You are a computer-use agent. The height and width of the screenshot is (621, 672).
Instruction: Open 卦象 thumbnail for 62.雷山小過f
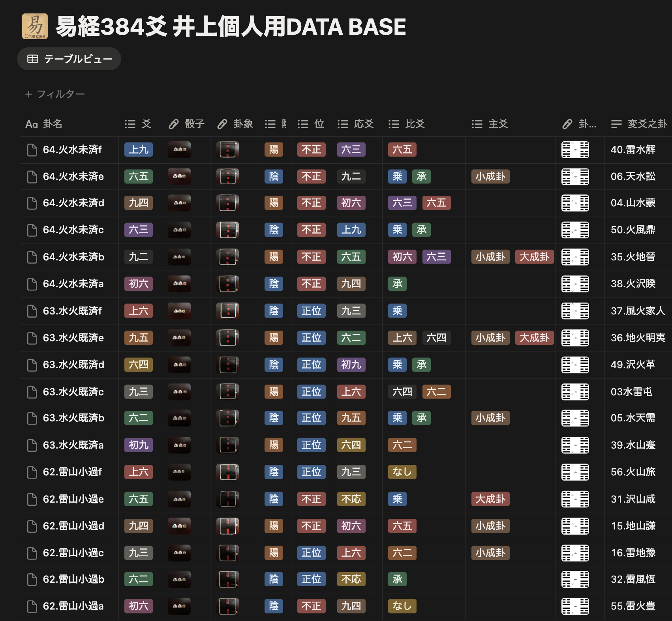(x=228, y=472)
